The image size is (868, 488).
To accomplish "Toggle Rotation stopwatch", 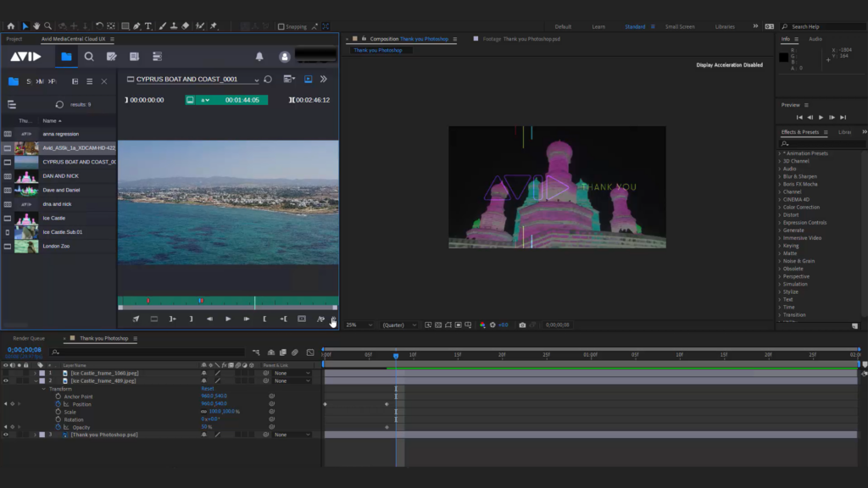I will (x=58, y=419).
